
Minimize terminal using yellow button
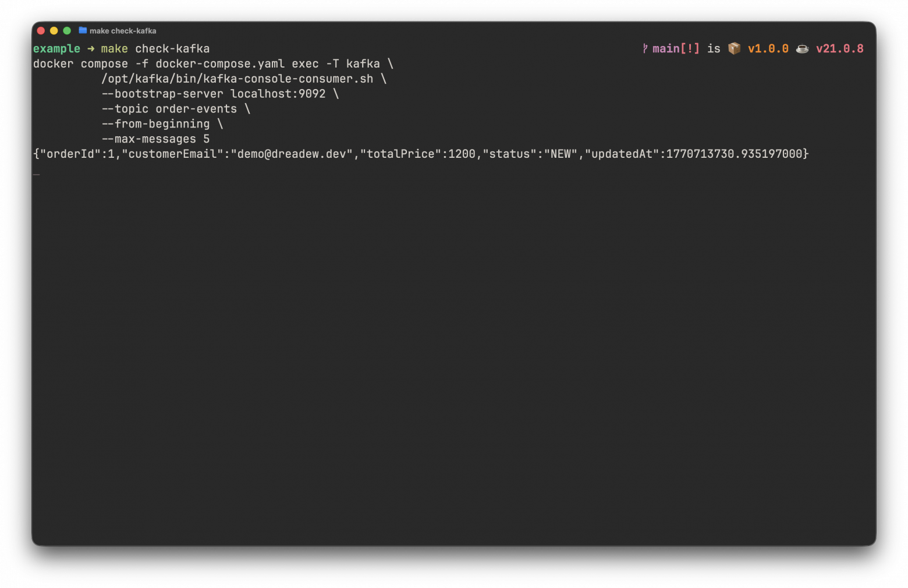click(x=54, y=30)
